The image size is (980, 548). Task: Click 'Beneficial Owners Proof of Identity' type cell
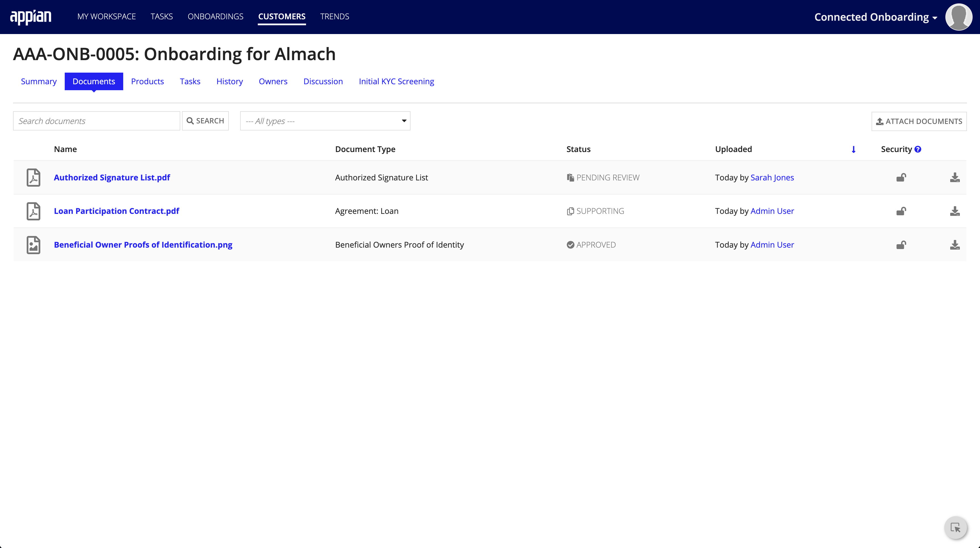(399, 245)
